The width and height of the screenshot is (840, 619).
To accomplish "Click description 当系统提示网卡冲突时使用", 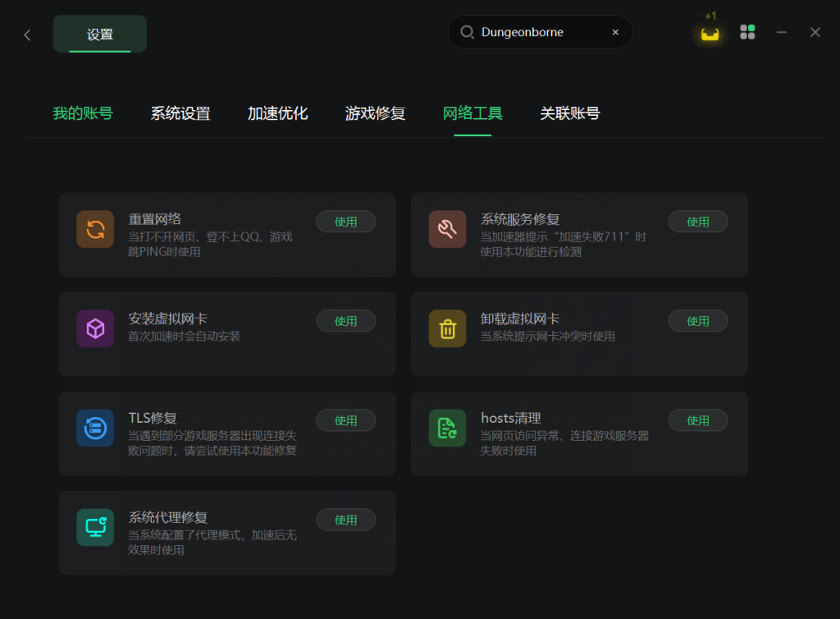I will pos(547,336).
